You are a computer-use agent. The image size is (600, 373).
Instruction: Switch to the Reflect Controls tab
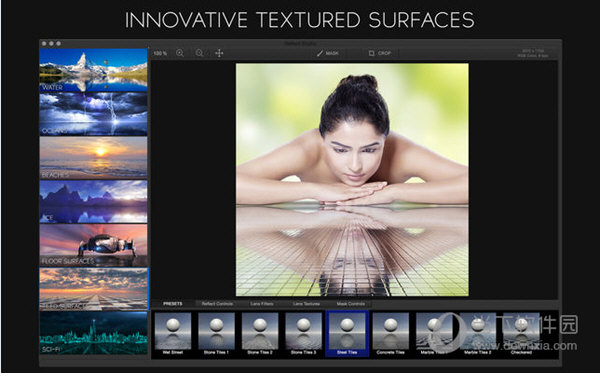pyautogui.click(x=217, y=304)
